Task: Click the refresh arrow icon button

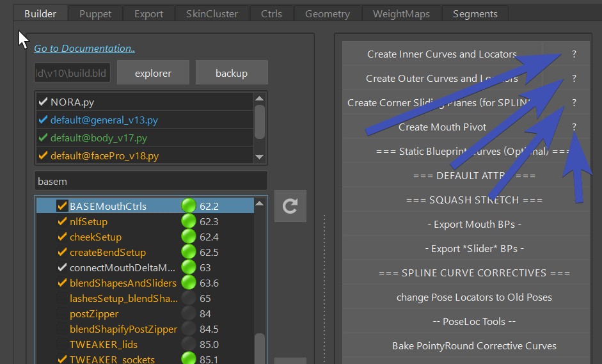Action: click(290, 206)
